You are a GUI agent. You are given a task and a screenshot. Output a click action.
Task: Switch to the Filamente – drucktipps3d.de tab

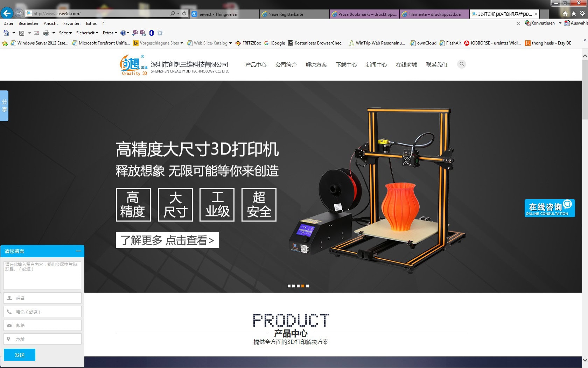[x=434, y=14]
